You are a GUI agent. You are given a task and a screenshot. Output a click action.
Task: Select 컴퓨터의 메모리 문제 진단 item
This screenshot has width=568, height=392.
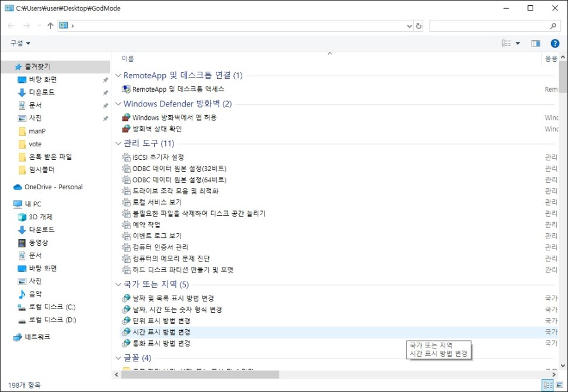pos(171,259)
